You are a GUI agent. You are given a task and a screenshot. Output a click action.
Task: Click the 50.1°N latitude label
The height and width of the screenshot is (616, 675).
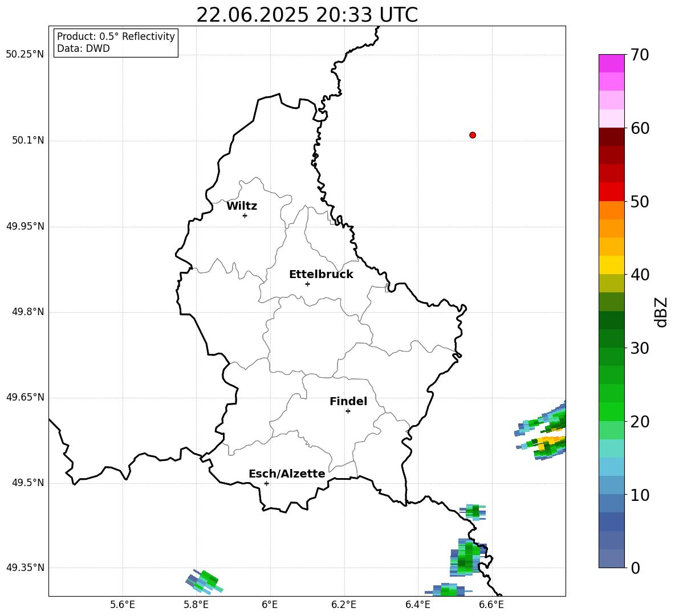(28, 141)
